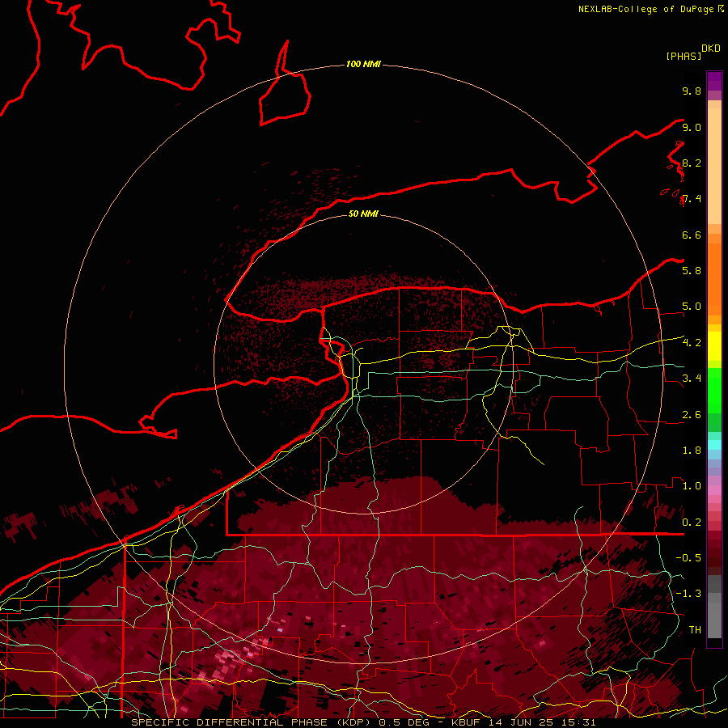The height and width of the screenshot is (728, 728).
Task: Pick the pink segment of the color bar
Action: click(x=714, y=490)
